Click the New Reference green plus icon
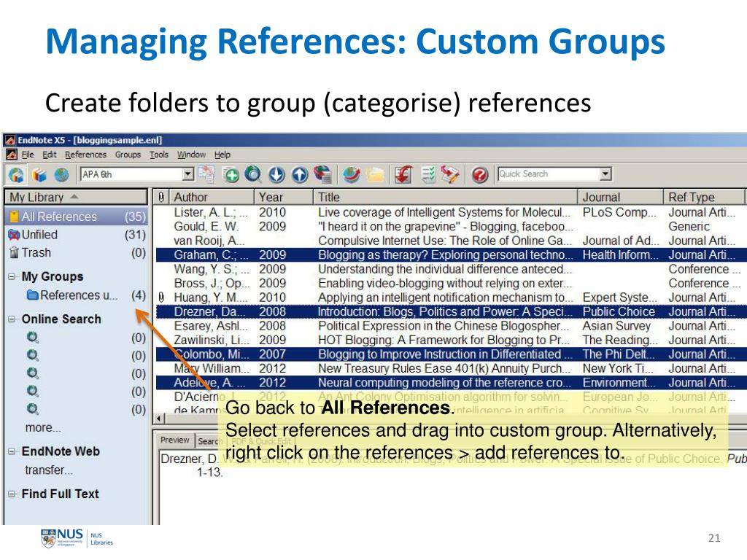This screenshot has width=747, height=560. tap(231, 175)
